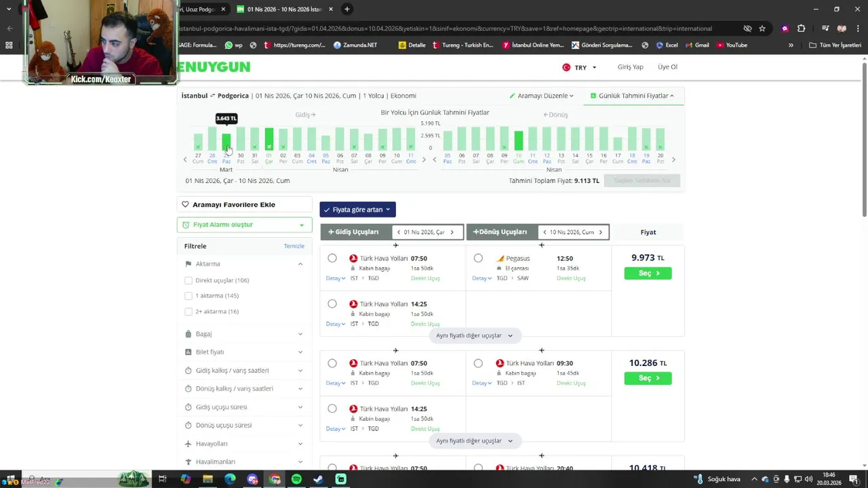Go to previous day for Dönüş Uçuşları
868x488 pixels.
click(x=544, y=232)
